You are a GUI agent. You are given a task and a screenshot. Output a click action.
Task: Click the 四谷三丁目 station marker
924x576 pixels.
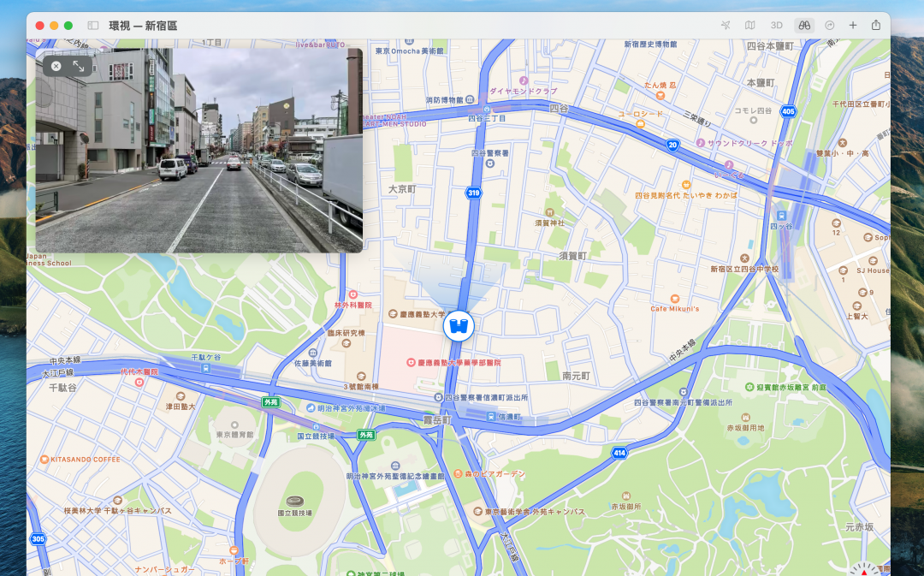(x=486, y=109)
